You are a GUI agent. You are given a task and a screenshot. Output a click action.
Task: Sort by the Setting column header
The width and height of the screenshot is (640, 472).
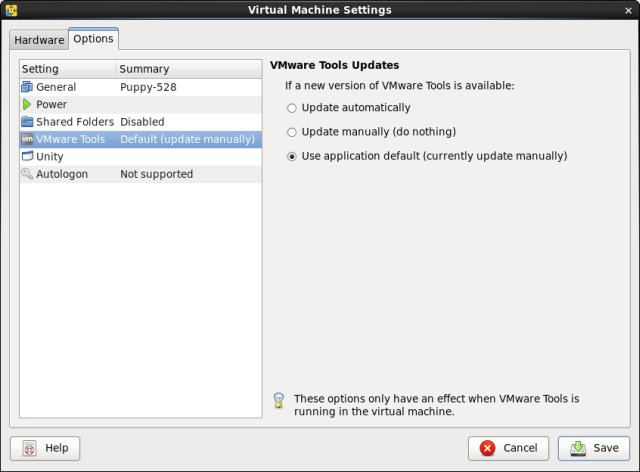pyautogui.click(x=68, y=69)
